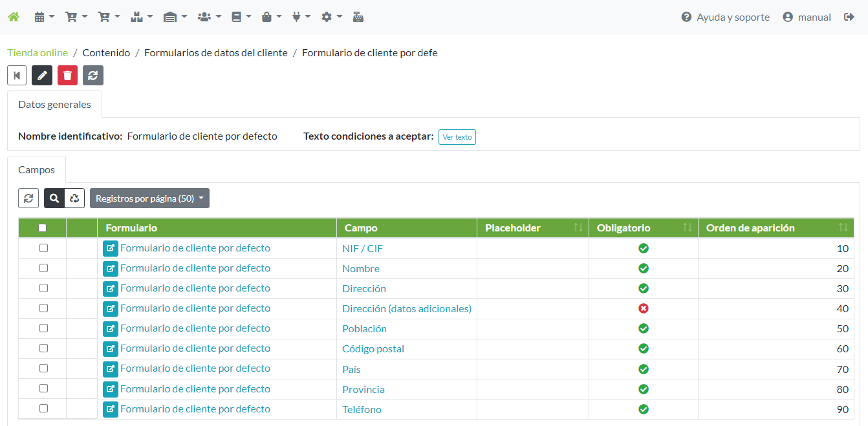Click the logout icon at top right
This screenshot has width=868, height=426.
tap(849, 17)
